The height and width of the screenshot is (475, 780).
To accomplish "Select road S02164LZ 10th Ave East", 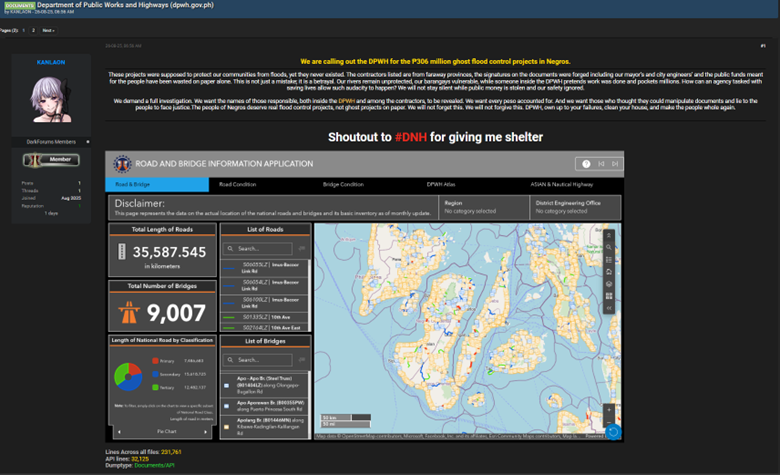I will point(264,328).
